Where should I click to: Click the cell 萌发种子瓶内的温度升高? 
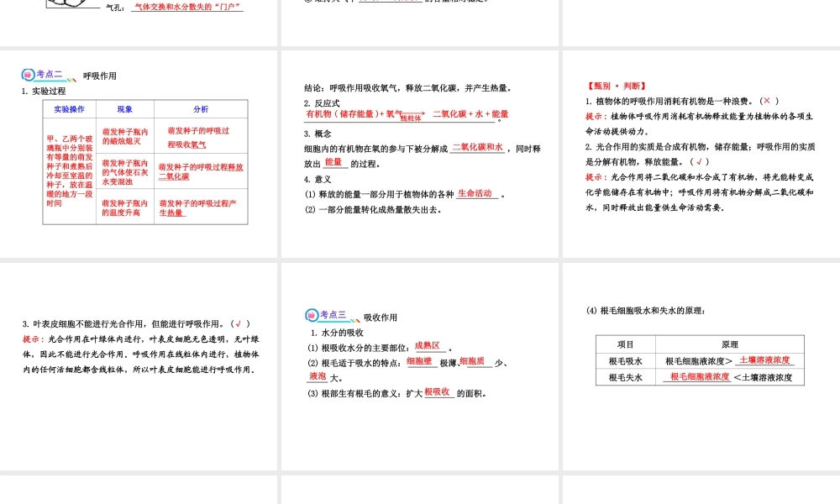click(x=125, y=207)
